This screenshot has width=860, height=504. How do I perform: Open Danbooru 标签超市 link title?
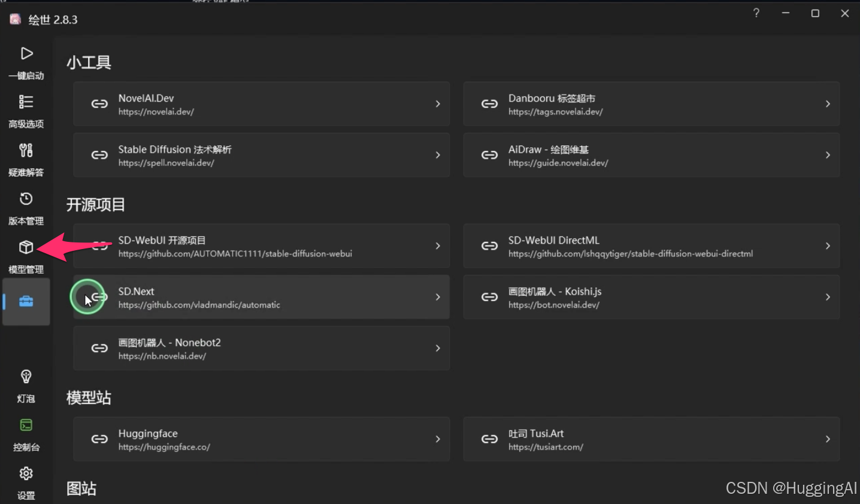click(552, 98)
